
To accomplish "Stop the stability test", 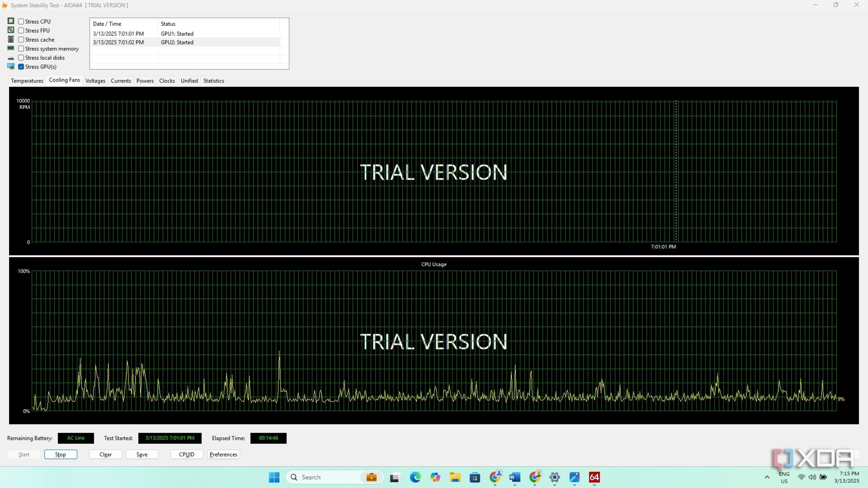I will point(60,455).
